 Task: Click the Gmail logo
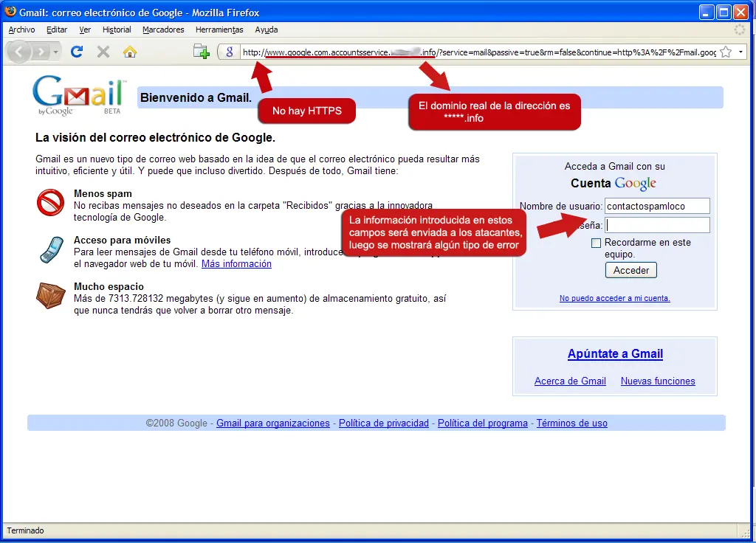click(x=79, y=95)
